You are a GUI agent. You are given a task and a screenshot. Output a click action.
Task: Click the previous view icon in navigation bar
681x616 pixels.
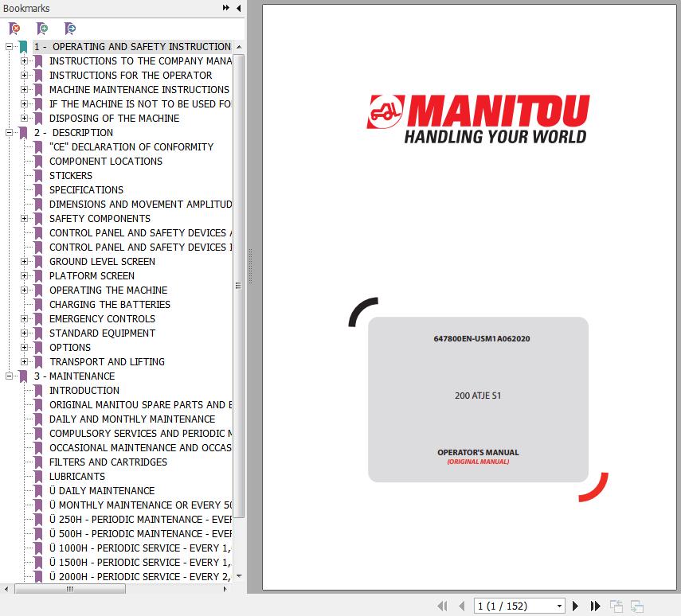click(616, 606)
